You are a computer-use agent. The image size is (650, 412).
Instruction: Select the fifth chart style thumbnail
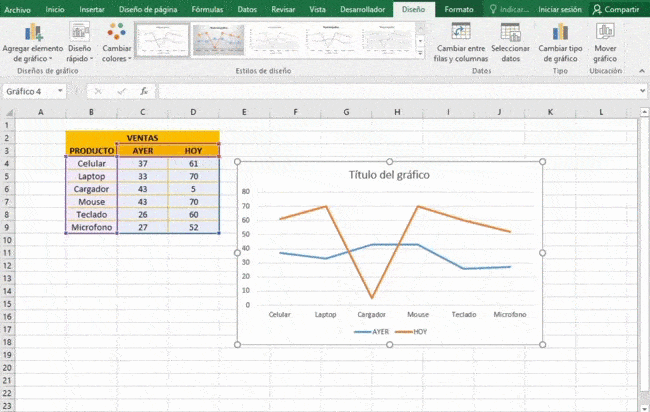tap(386, 40)
